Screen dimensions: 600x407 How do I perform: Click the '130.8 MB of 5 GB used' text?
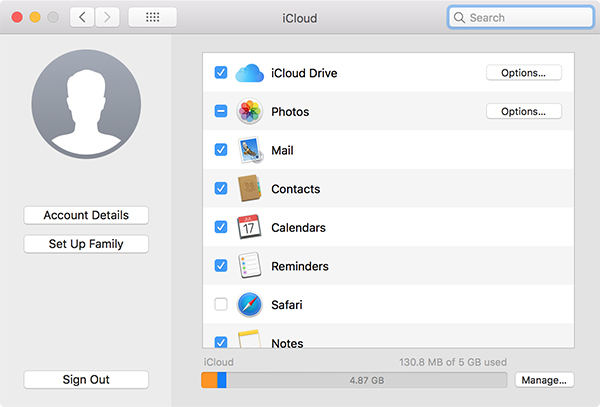453,362
